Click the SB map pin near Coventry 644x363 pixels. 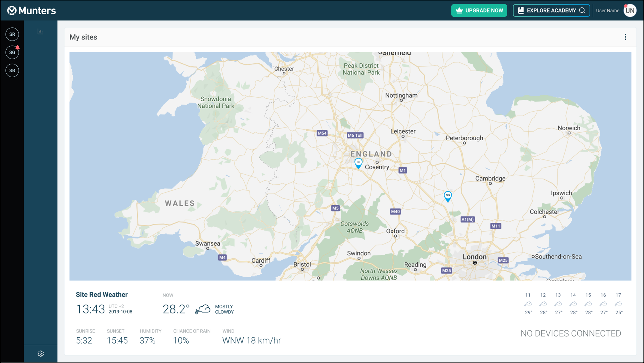coord(358,163)
